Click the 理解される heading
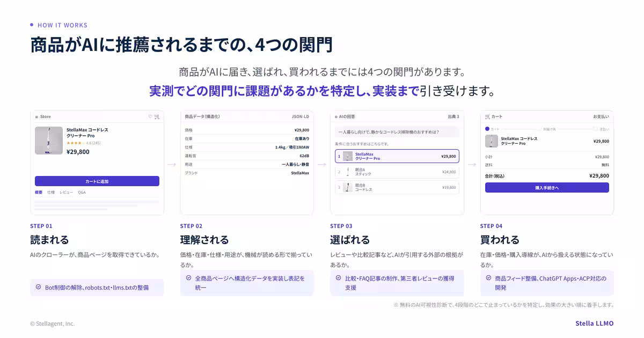The image size is (644, 338). 204,240
